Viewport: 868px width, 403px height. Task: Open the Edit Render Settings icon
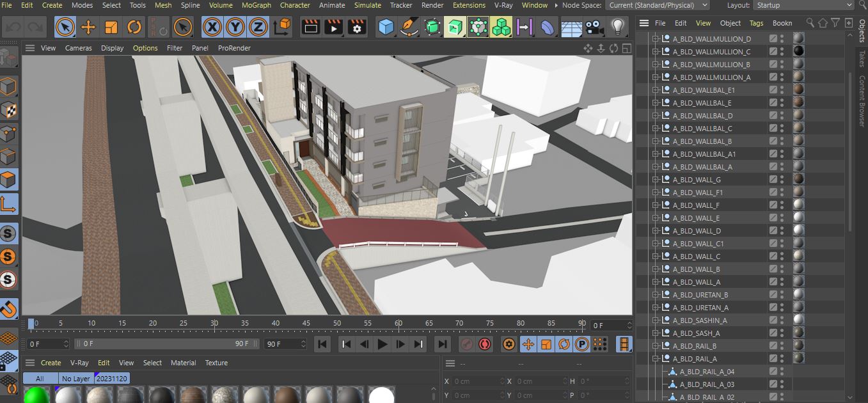click(357, 28)
